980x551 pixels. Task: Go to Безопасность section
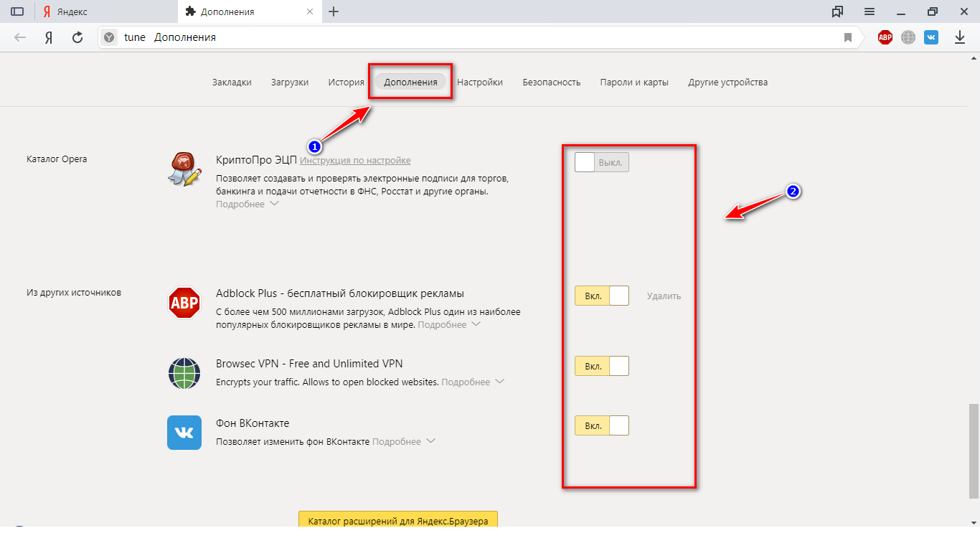click(552, 83)
